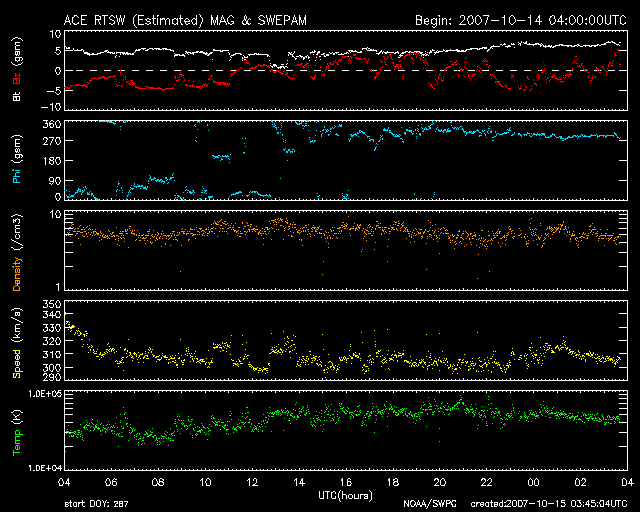Click the '340' tick label on Speed axis
This screenshot has width=640, height=512.
coord(52,314)
